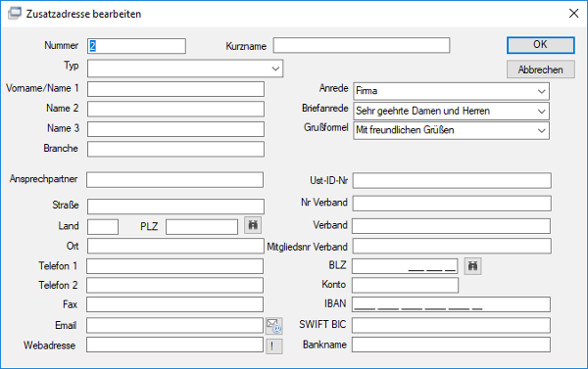Click the binoculars search icon beside PLZ
Image resolution: width=588 pixels, height=369 pixels.
pos(253,225)
